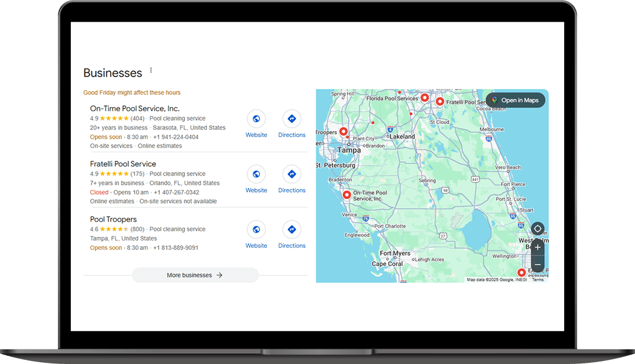Click the Directions icon for On-Time Pool Service

point(292,118)
